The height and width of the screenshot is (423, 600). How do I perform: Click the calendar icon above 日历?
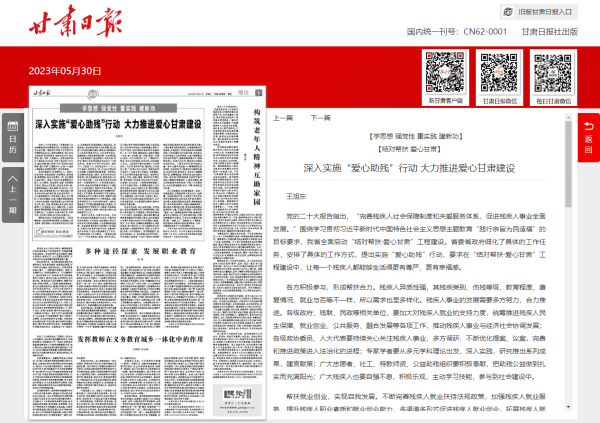pyautogui.click(x=13, y=125)
